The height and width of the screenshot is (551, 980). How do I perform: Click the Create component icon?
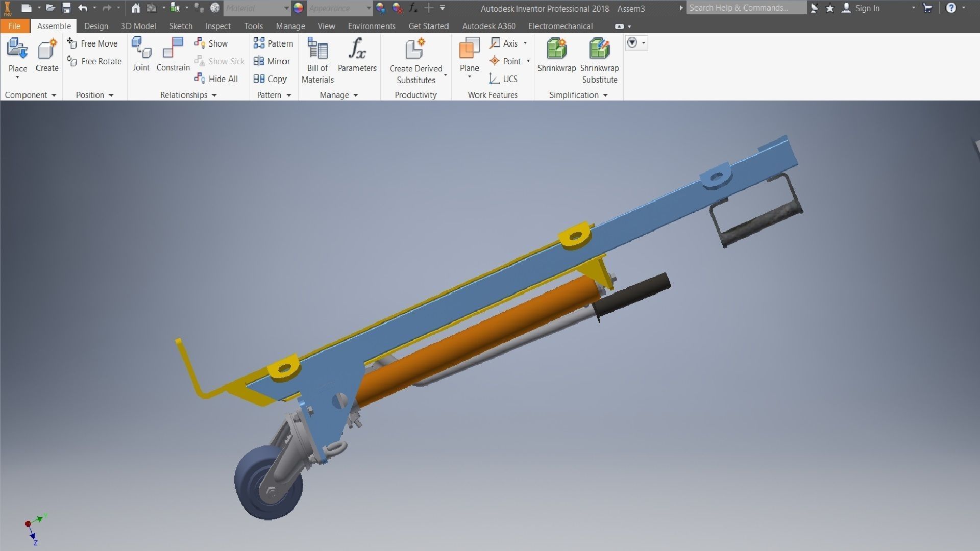(47, 49)
